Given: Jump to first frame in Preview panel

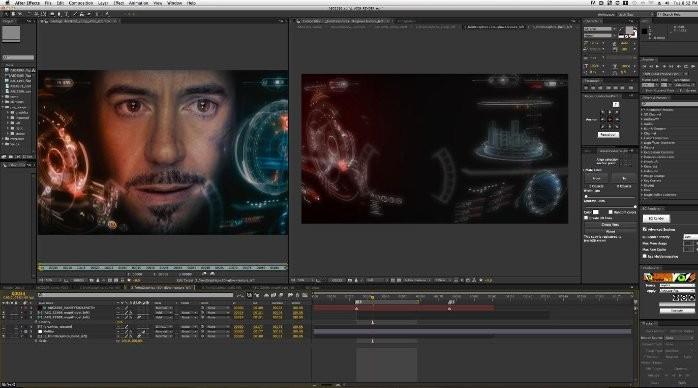Looking at the screenshot, I should pos(645,67).
